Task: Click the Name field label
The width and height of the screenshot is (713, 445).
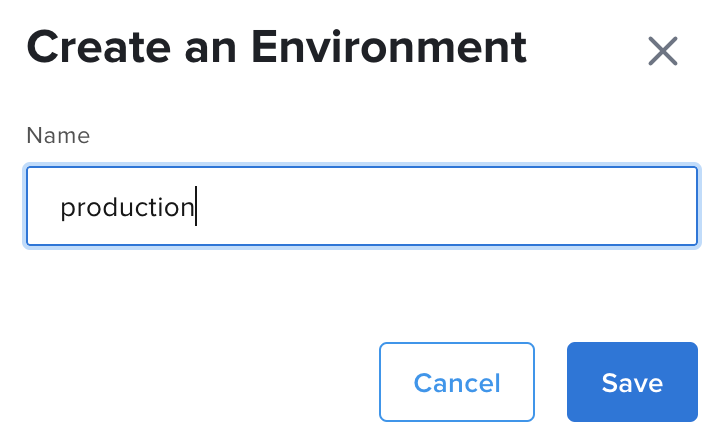Action: 58,136
